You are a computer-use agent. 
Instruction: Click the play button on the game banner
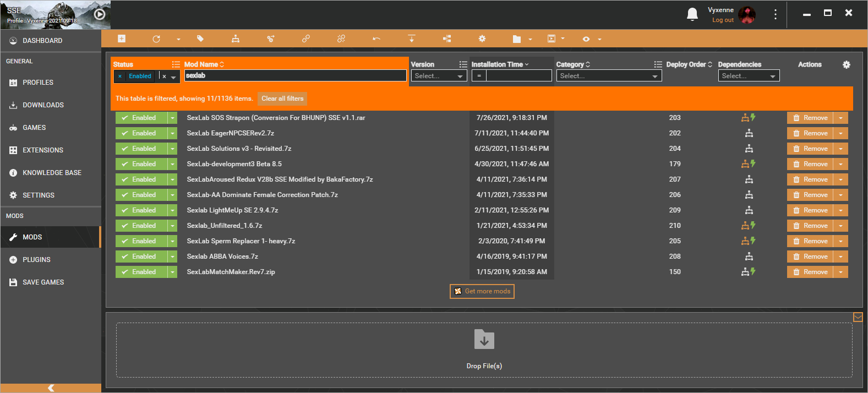click(100, 14)
